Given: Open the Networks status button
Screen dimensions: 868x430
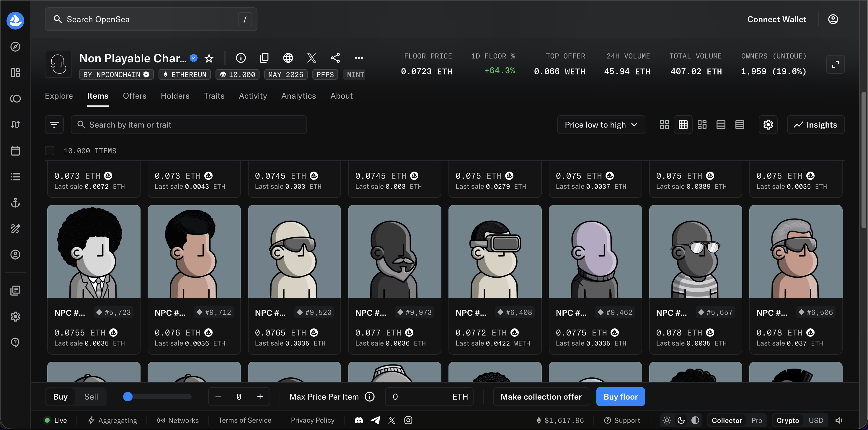Looking at the screenshot, I should point(178,420).
